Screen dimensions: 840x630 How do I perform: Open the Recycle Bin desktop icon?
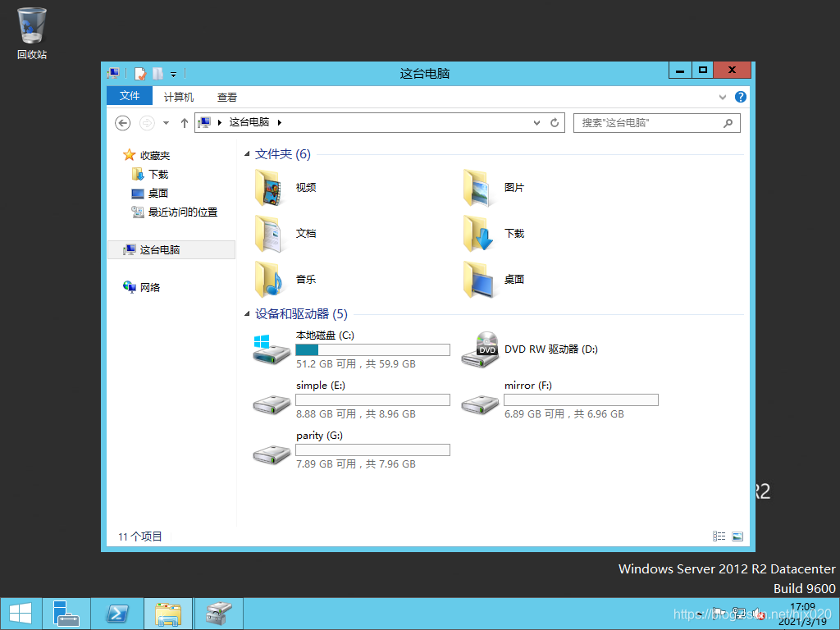tap(32, 33)
